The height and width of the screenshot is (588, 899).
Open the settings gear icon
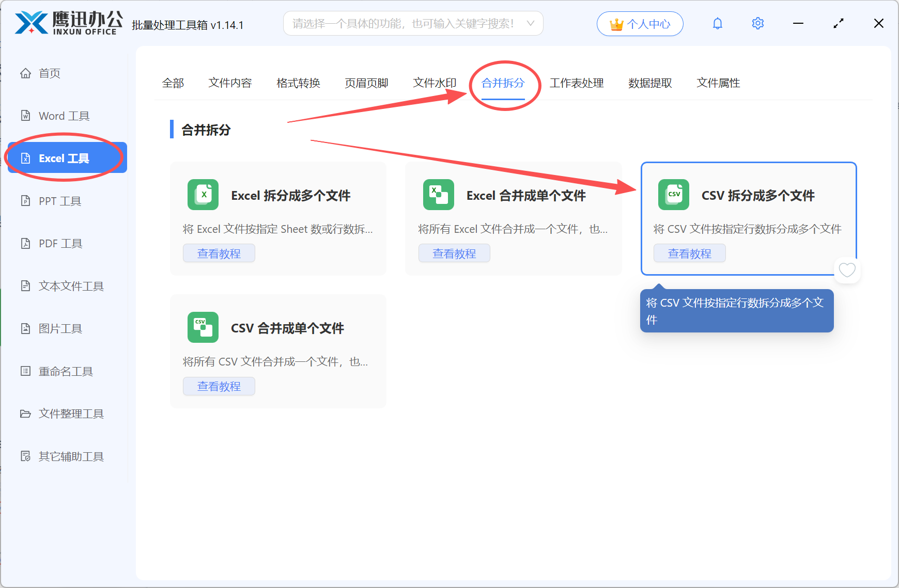coord(757,23)
